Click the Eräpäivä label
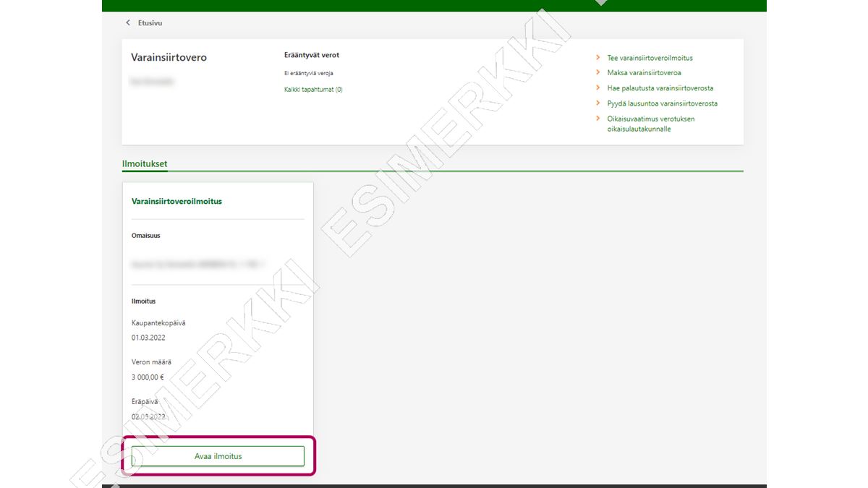The width and height of the screenshot is (868, 488). click(x=145, y=401)
